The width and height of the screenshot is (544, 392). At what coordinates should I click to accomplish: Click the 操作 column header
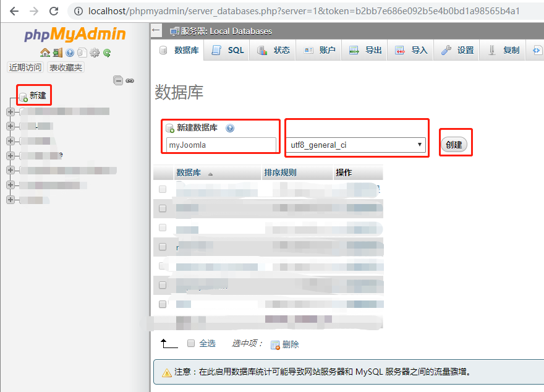click(x=344, y=173)
